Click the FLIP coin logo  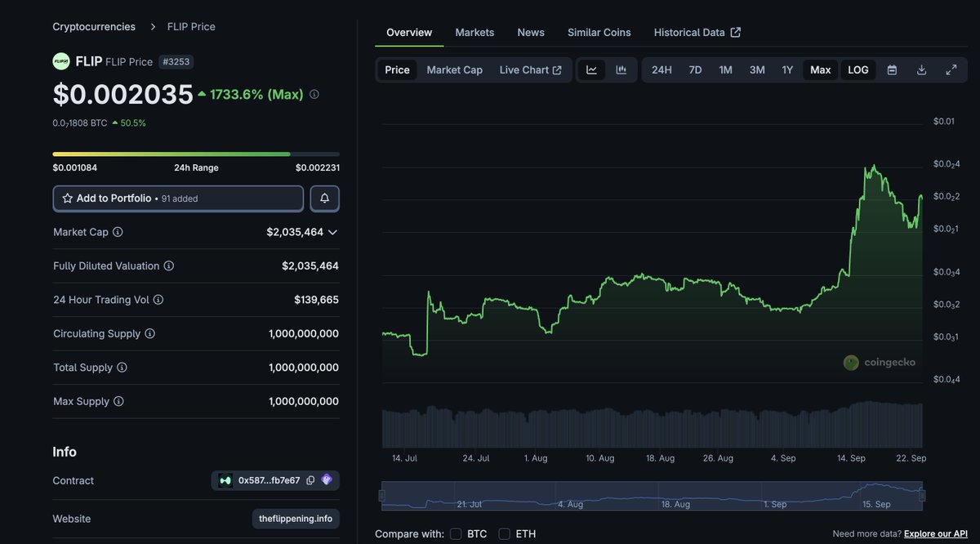click(61, 61)
